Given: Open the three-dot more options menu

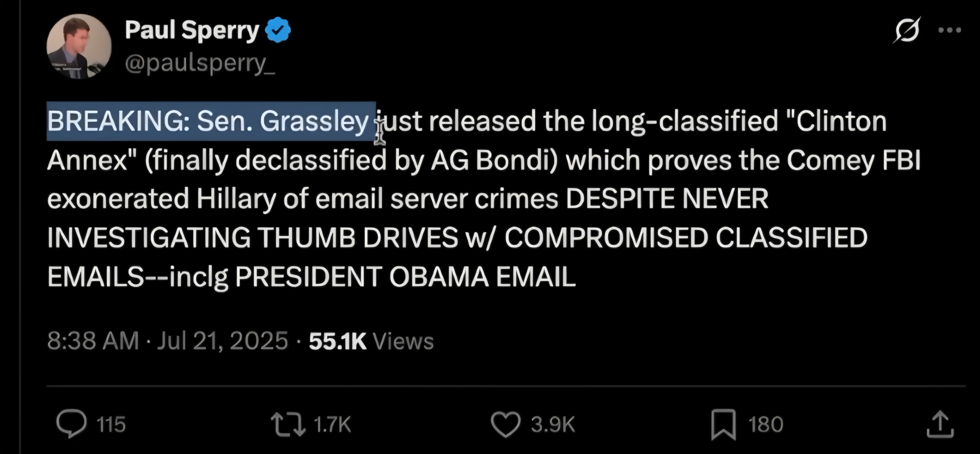Looking at the screenshot, I should click(950, 30).
